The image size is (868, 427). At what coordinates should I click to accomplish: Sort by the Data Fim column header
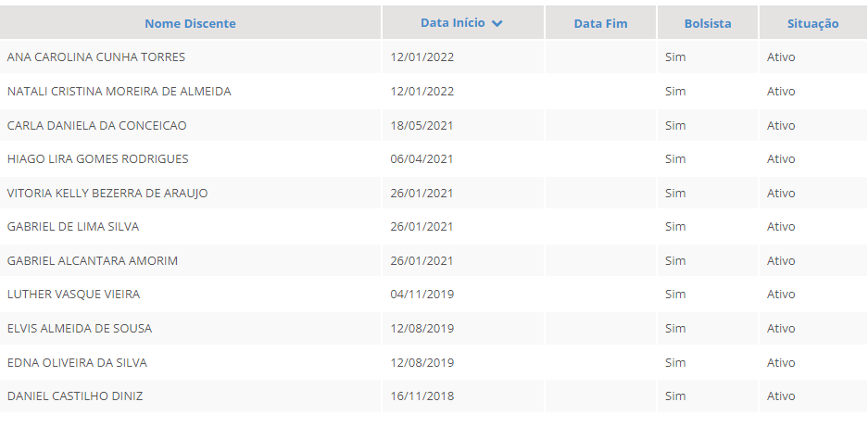click(x=600, y=23)
